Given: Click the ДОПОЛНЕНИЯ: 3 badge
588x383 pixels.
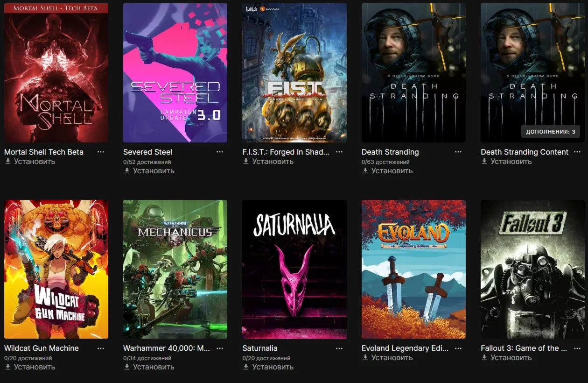Looking at the screenshot, I should pyautogui.click(x=551, y=132).
